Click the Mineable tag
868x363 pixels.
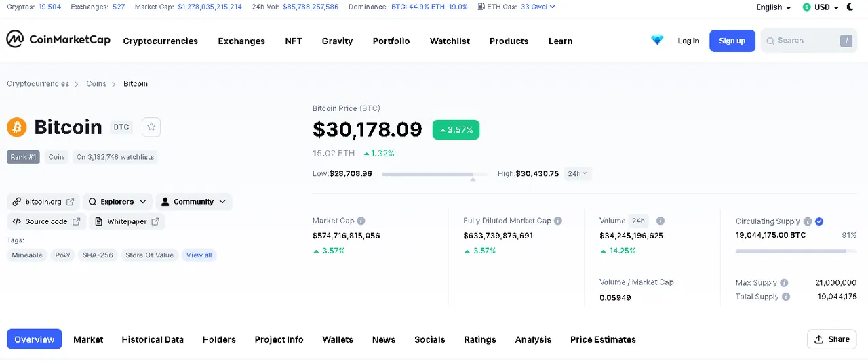pos(27,255)
